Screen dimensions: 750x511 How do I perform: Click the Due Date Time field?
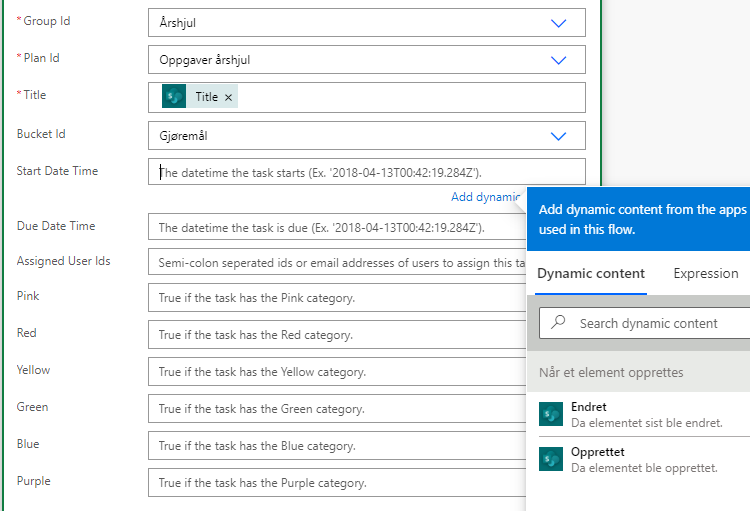tap(336, 228)
